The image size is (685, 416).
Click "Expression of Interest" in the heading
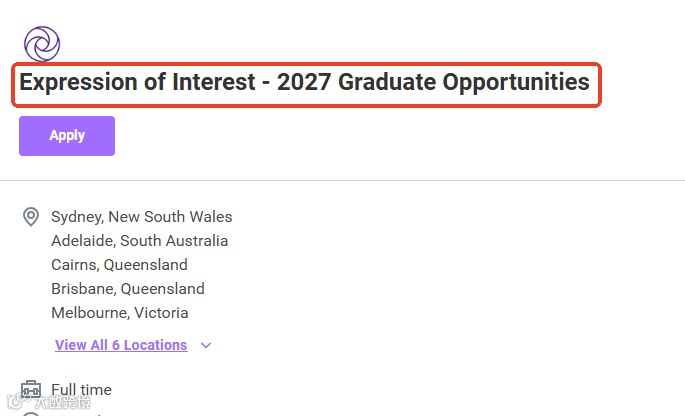134,82
